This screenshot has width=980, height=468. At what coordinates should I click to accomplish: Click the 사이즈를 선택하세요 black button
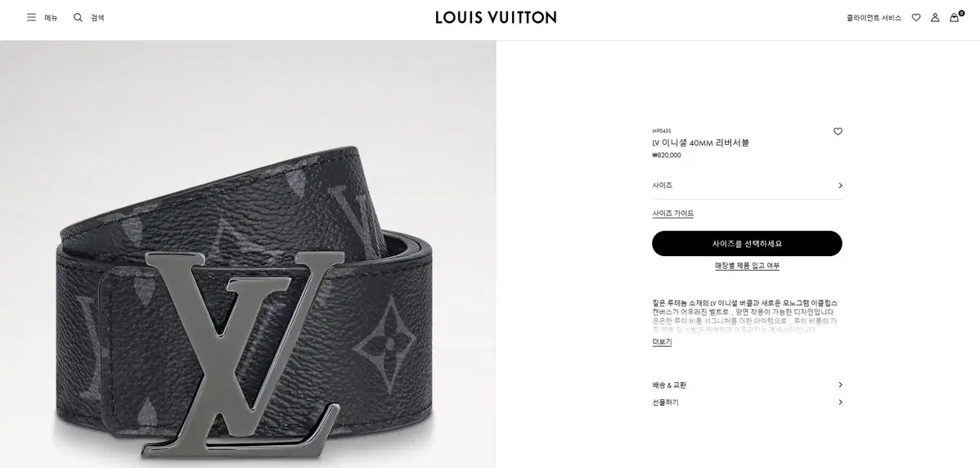[747, 244]
